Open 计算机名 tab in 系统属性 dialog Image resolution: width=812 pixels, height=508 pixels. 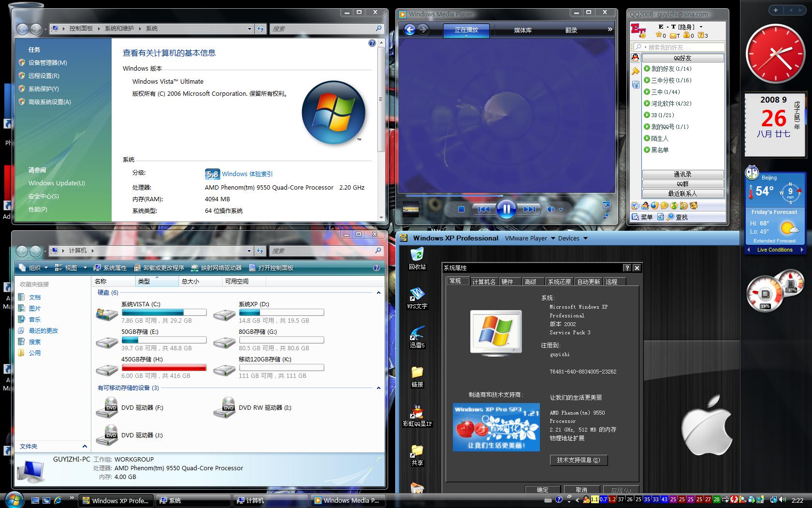(x=483, y=282)
